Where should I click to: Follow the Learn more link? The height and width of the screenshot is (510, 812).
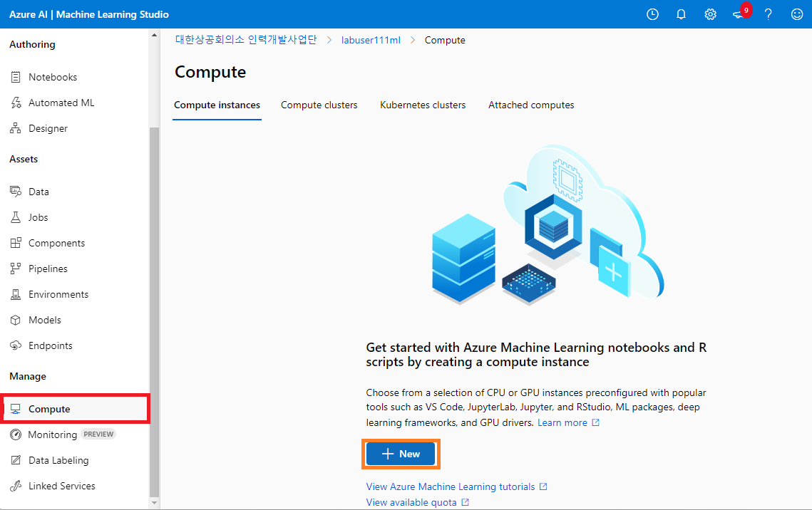(x=562, y=422)
